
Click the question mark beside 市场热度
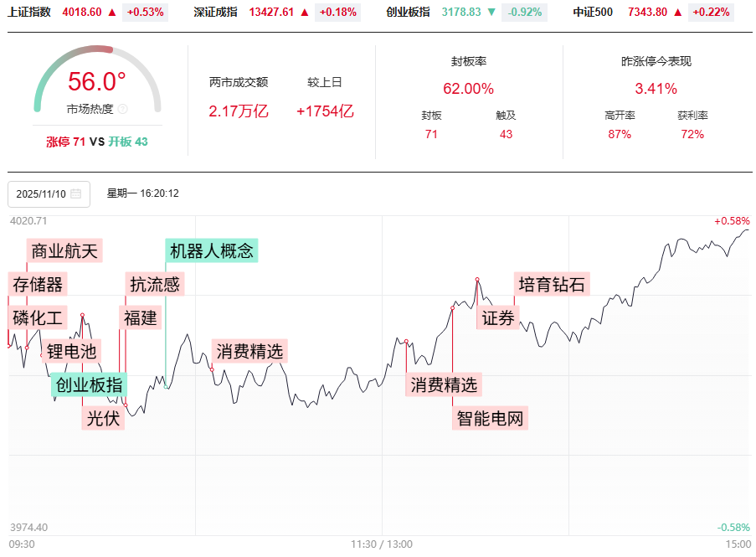coord(122,109)
